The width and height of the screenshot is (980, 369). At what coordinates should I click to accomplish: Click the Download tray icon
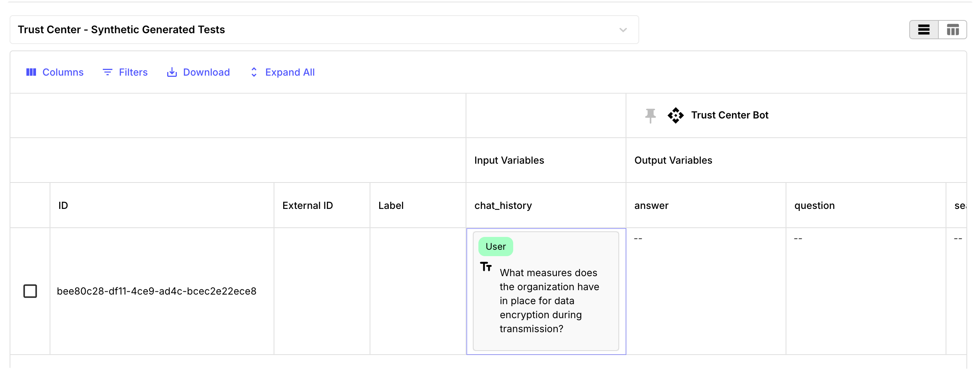(172, 72)
